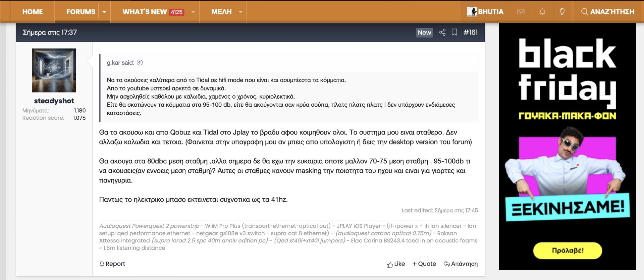The height and width of the screenshot is (280, 644).
Task: Open the HOME navigation tab
Action: [x=33, y=12]
